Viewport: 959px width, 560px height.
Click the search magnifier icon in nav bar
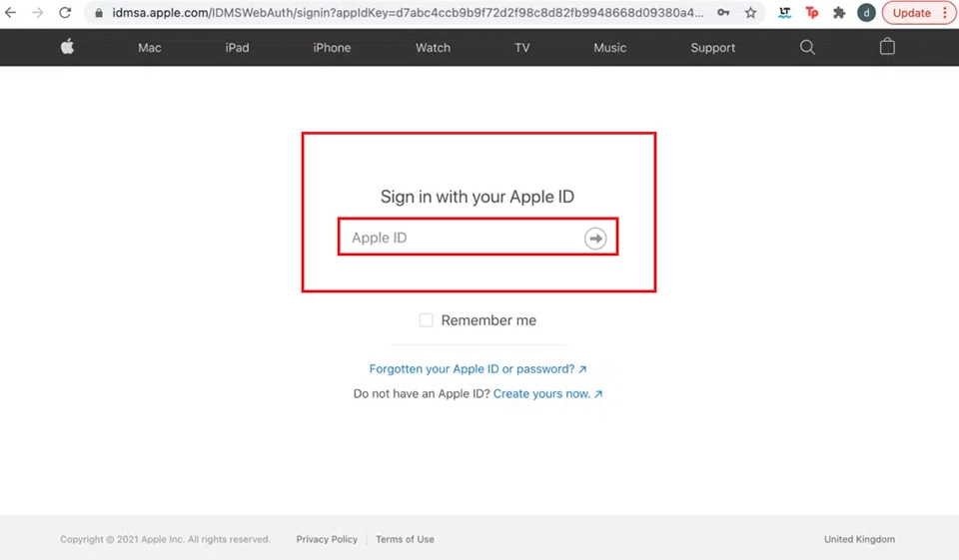[x=807, y=47]
